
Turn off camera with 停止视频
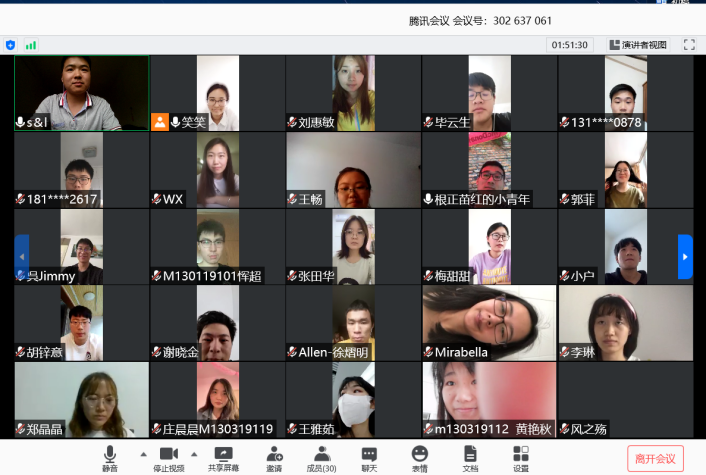tap(168, 458)
